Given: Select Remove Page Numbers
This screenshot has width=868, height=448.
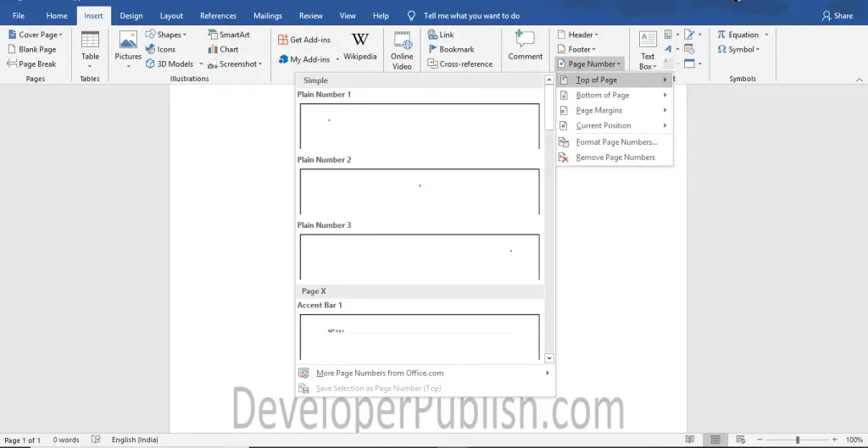Looking at the screenshot, I should click(x=614, y=158).
